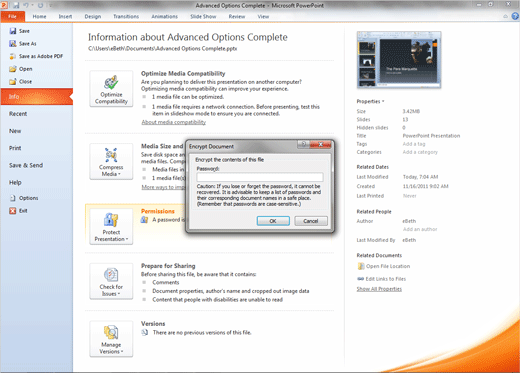Click Cancel in Encrypt Document dialog
Viewport: 520px width, 373px height.
(311, 221)
